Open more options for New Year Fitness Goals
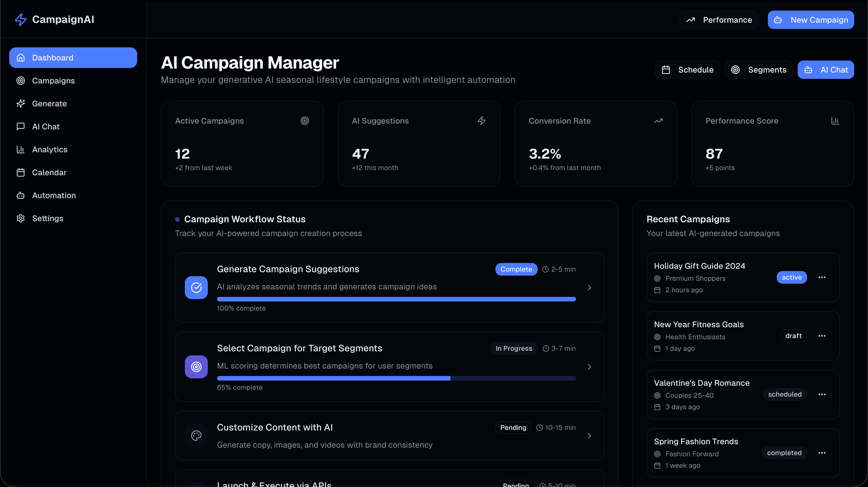The height and width of the screenshot is (487, 868). pyautogui.click(x=822, y=336)
